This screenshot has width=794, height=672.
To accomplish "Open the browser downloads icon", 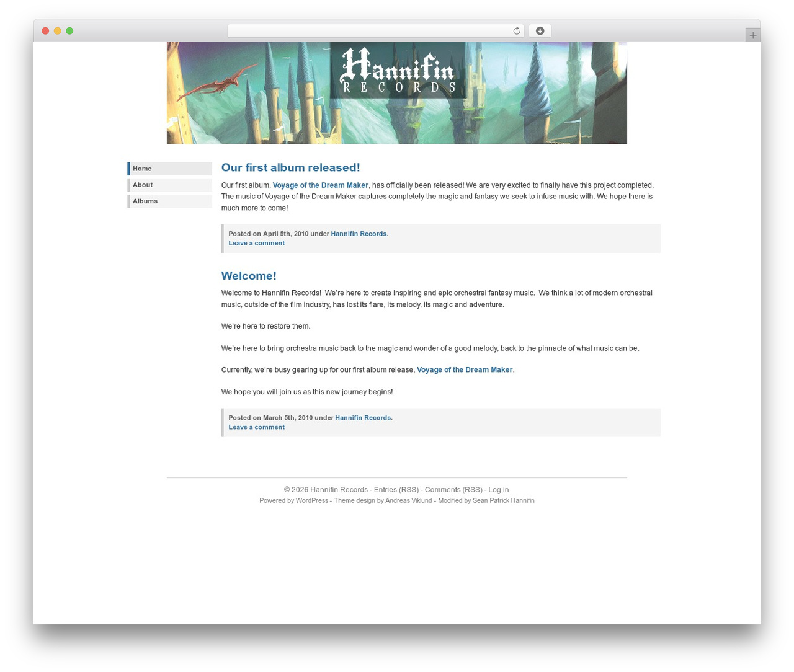I will pos(540,31).
